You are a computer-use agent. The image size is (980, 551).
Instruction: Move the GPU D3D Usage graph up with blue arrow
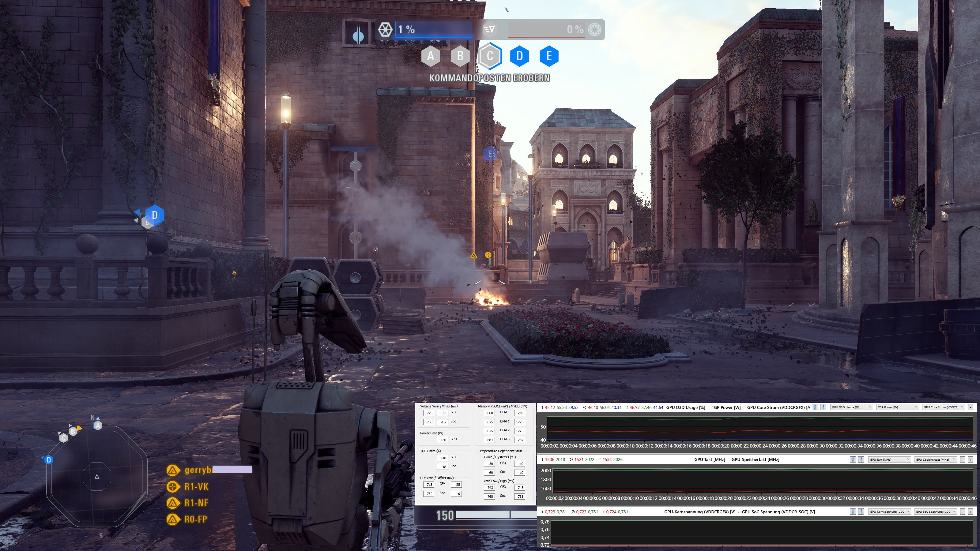[815, 407]
